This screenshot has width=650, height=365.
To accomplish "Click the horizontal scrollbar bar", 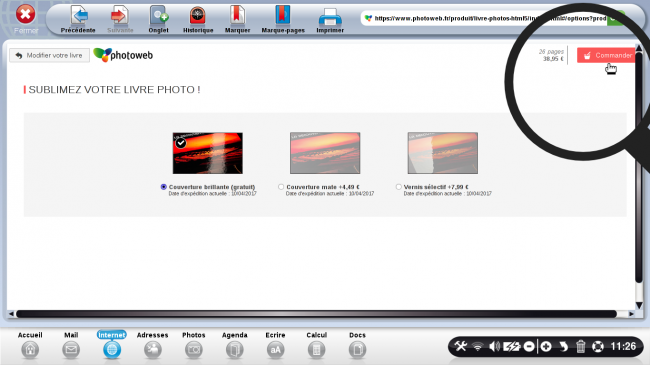I will click(316, 314).
